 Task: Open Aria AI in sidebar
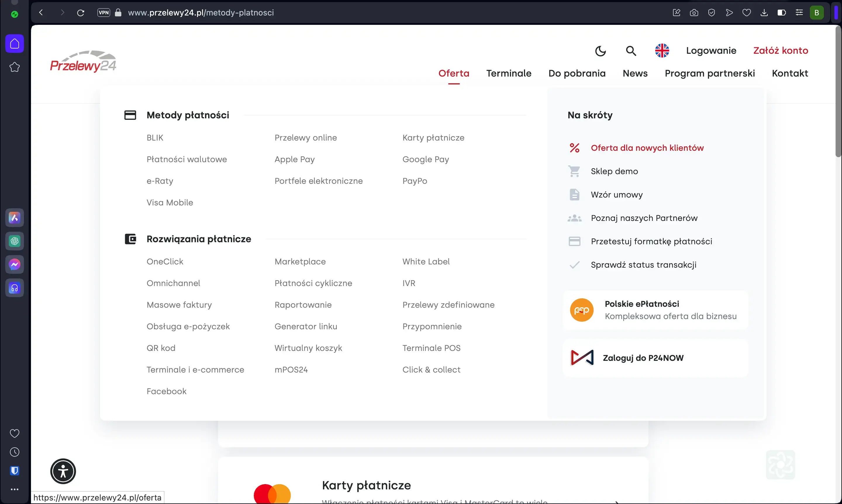point(15,218)
